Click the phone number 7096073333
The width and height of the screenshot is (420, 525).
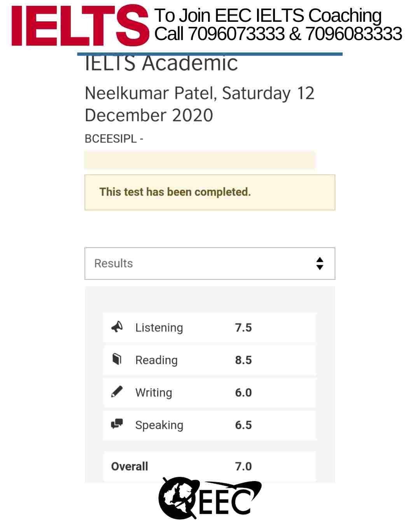(x=236, y=34)
